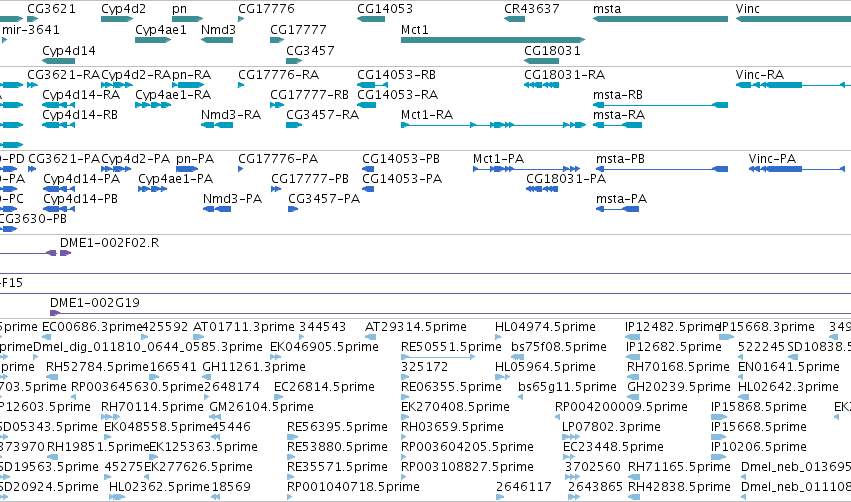851x502 pixels.
Task: Click the CG18031 gene label
Action: tap(552, 51)
